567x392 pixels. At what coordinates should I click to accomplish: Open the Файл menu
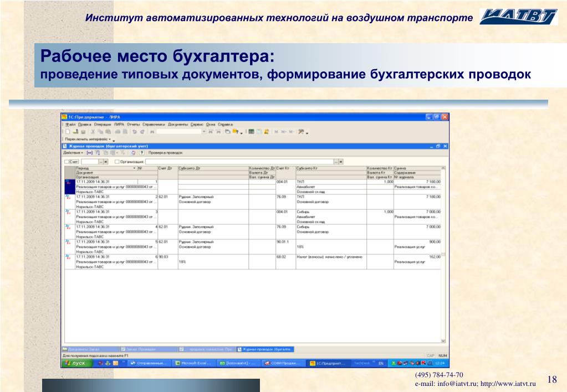(70, 124)
